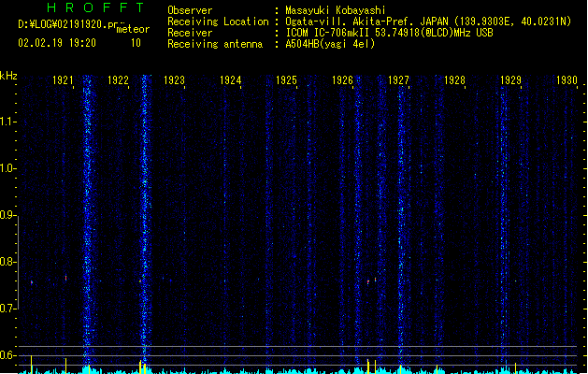Select the log file path D:¥LOG¥02191920
Screen dimensions: 588x374
coord(68,24)
